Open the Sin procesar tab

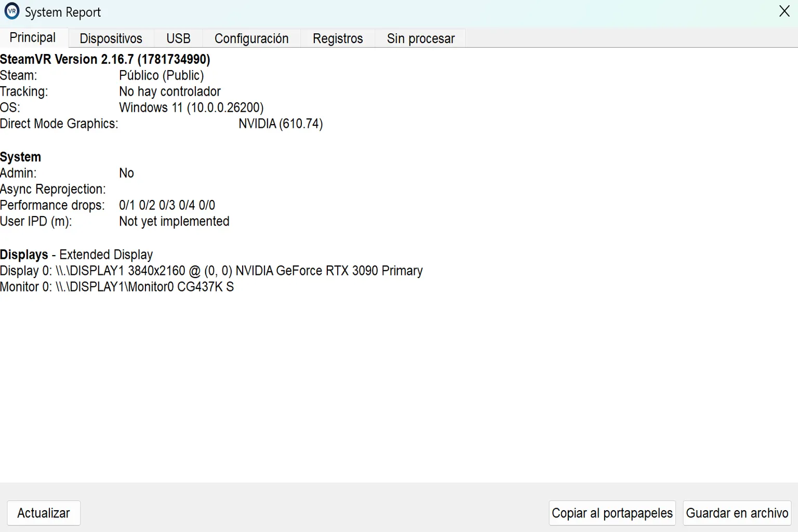(x=421, y=38)
